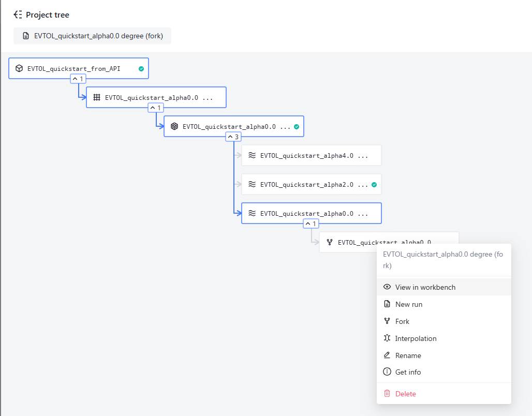The height and width of the screenshot is (416, 532).
Task: Click the document icon in the breadcrumb chip
Action: [x=26, y=36]
